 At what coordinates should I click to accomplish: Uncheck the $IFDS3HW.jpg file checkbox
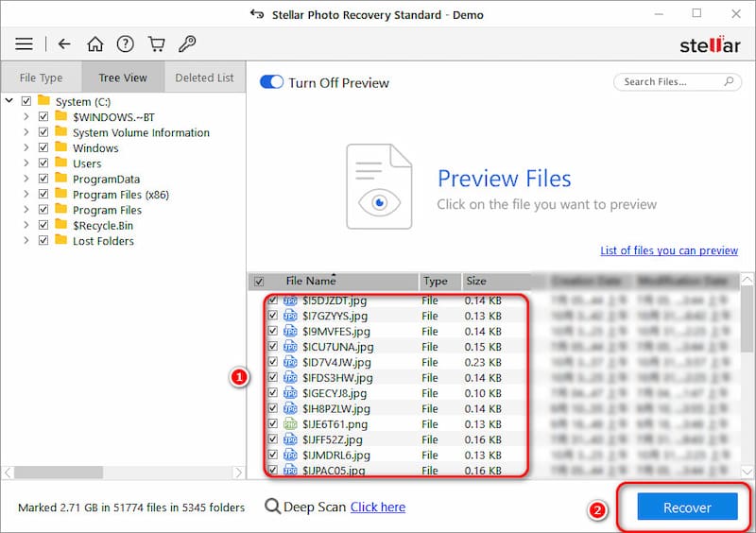(x=272, y=377)
